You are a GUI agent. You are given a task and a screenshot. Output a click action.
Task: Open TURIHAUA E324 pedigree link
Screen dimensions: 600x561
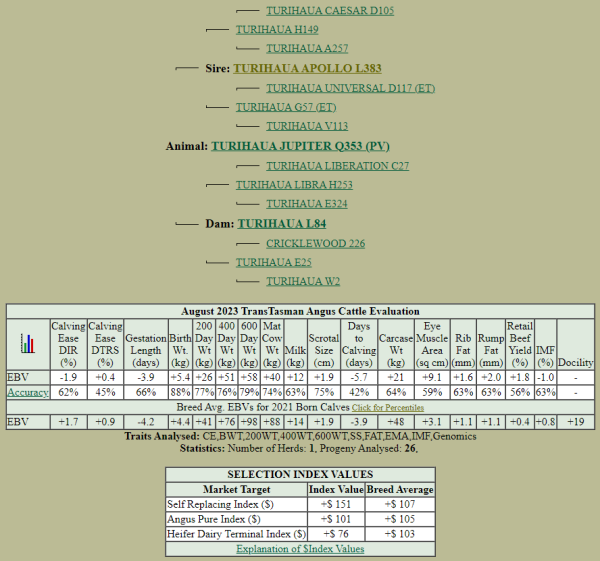(x=307, y=204)
